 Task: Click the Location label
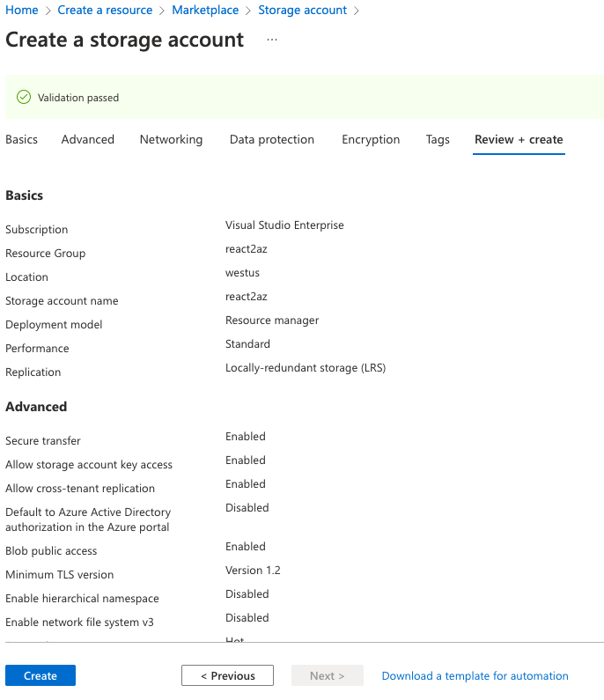(x=26, y=276)
